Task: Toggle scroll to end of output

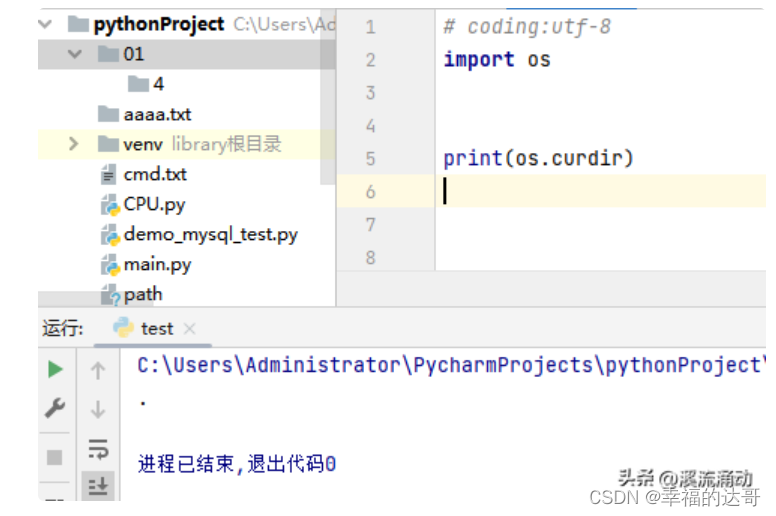Action: coord(98,486)
